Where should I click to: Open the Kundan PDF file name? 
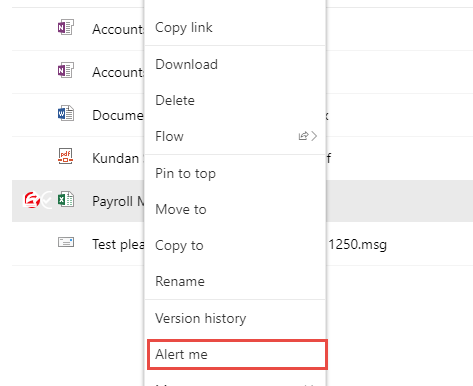pos(117,158)
